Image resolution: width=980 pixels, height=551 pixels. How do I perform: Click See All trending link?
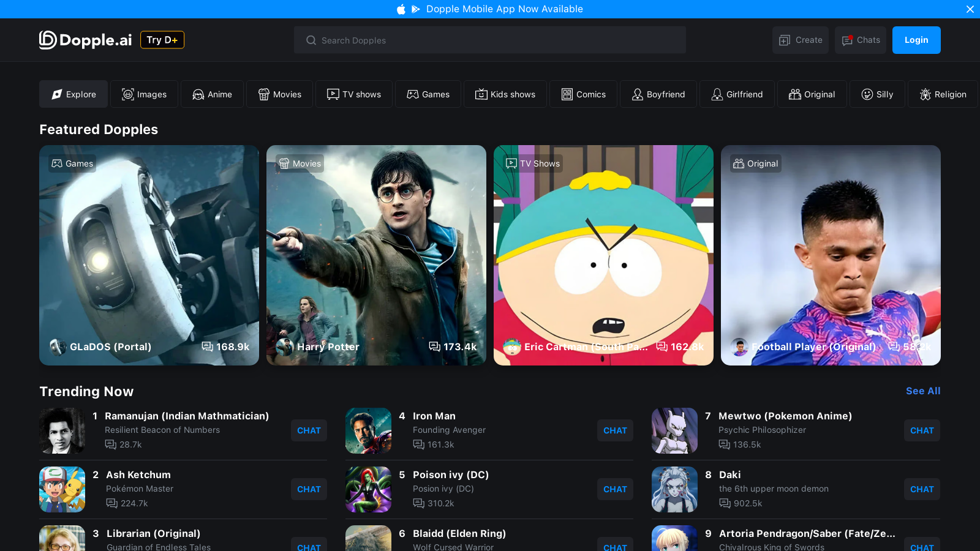(922, 391)
